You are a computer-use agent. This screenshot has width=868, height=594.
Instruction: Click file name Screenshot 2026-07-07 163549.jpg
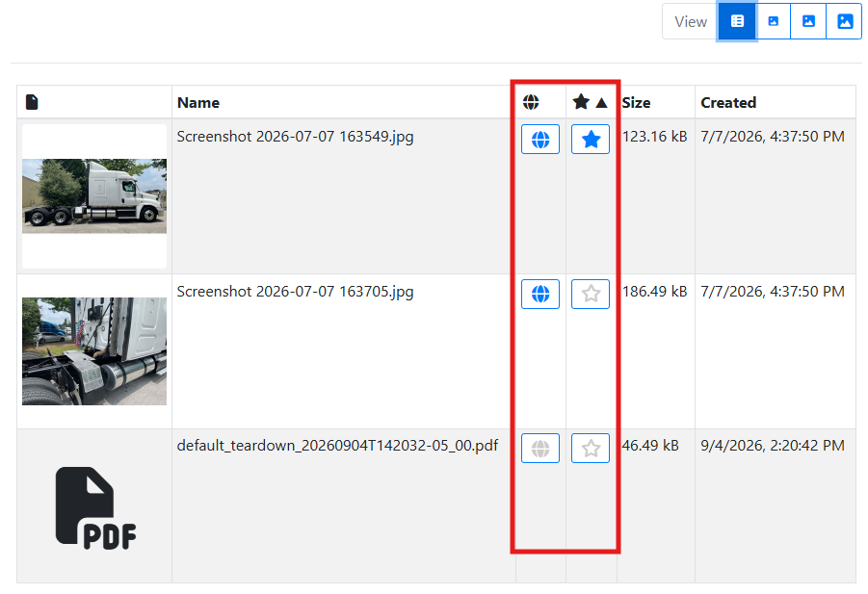[295, 137]
